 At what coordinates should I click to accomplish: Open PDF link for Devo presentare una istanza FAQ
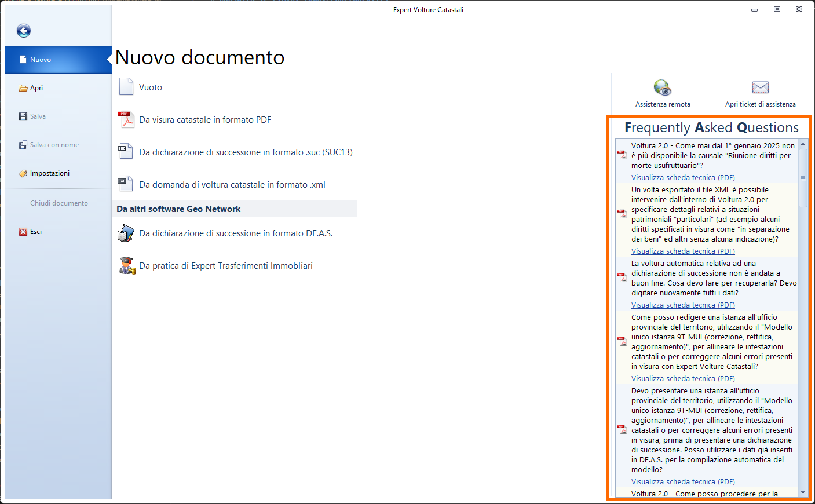tap(683, 482)
